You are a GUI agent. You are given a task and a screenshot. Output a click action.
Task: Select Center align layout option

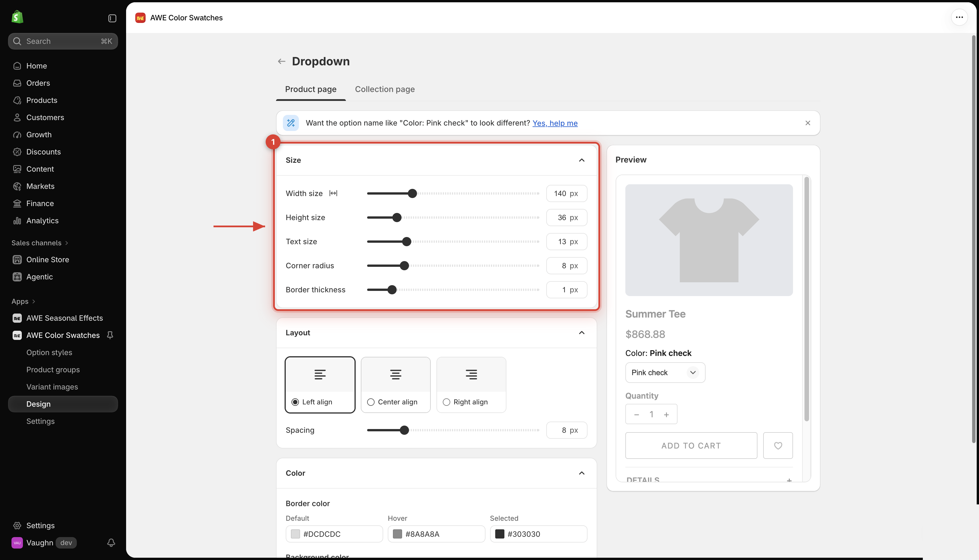[x=395, y=385]
